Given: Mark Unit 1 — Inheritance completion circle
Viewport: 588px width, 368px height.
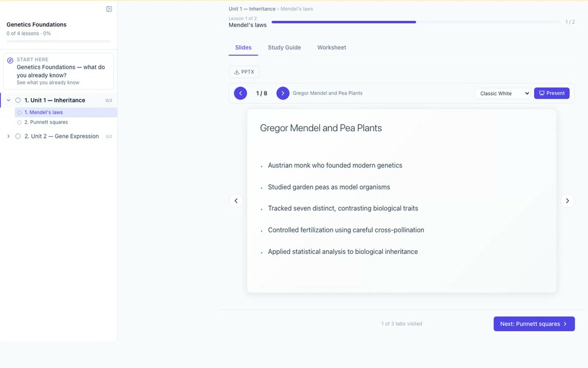Looking at the screenshot, I should click(18, 100).
